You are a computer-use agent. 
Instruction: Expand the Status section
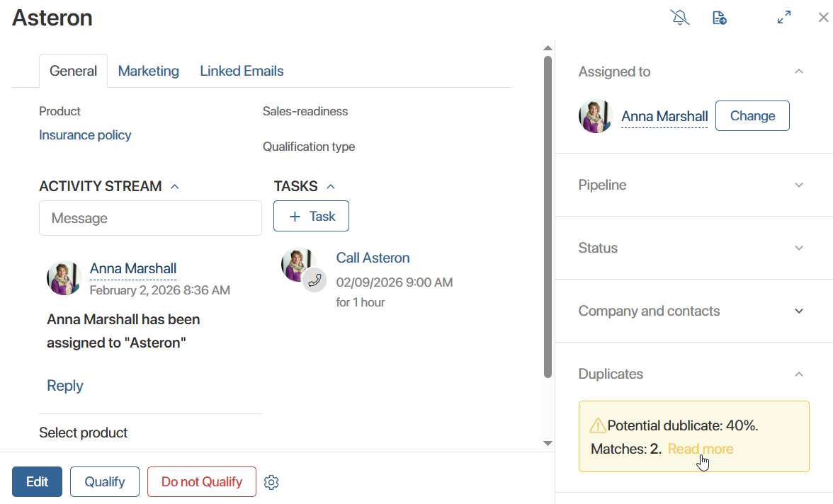click(799, 248)
